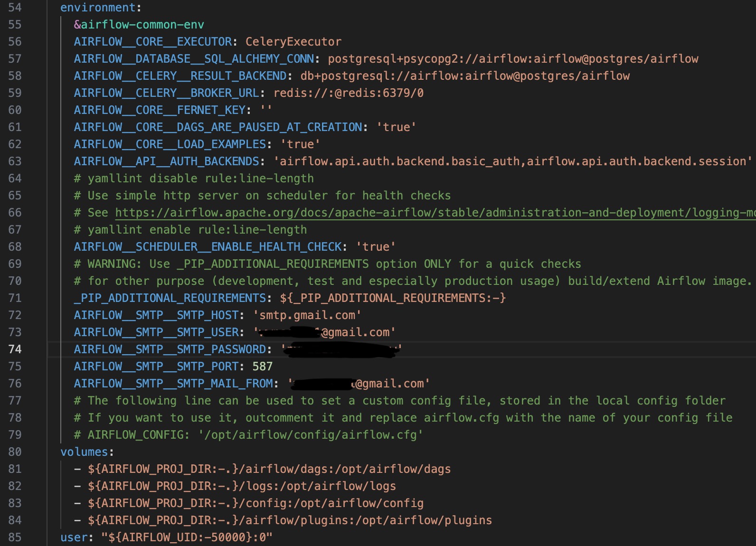
Task: Click the 'yamllint disable rule:line-length' comment
Action: point(194,179)
